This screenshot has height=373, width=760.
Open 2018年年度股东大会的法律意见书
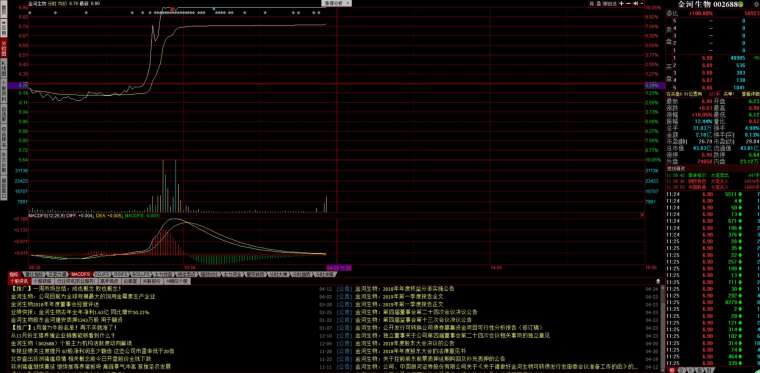(x=411, y=351)
